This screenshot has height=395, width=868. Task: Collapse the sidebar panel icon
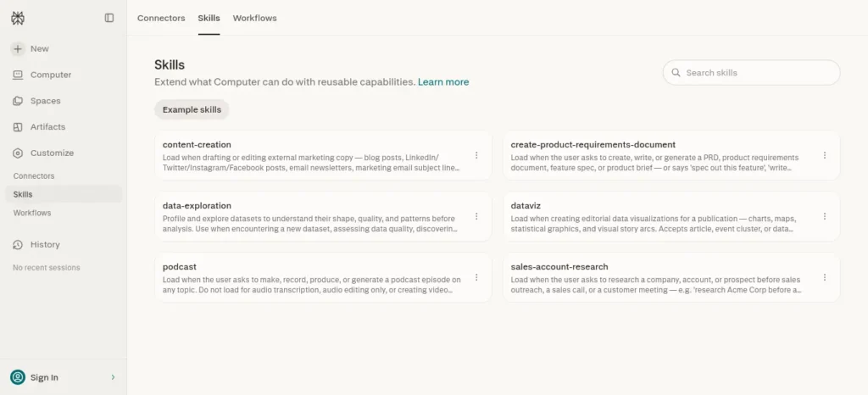109,19
